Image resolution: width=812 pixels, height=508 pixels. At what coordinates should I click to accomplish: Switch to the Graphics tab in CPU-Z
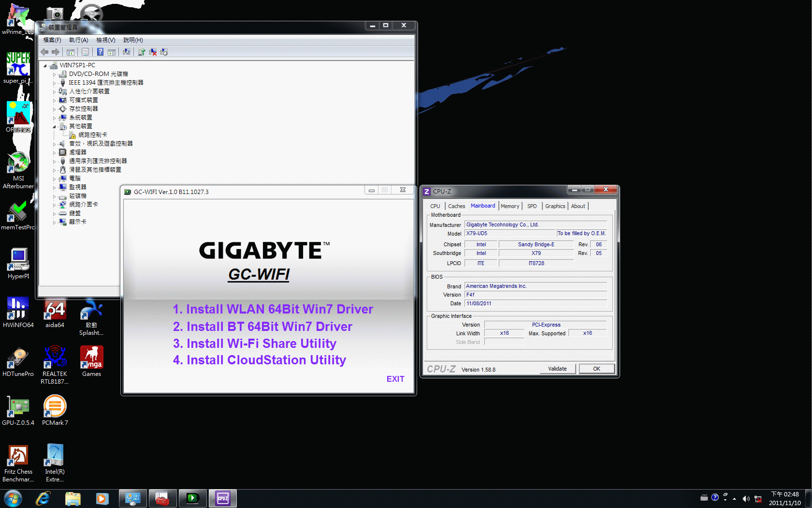click(x=555, y=206)
